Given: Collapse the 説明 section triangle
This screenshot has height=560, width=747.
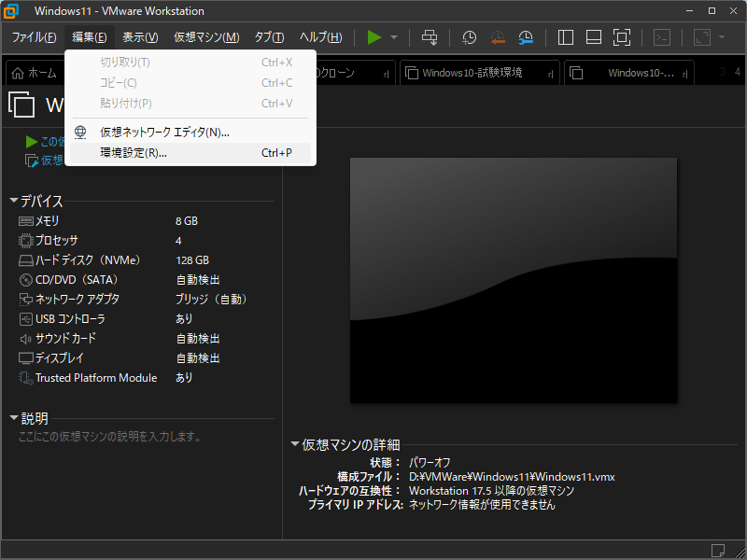Looking at the screenshot, I should (13, 418).
